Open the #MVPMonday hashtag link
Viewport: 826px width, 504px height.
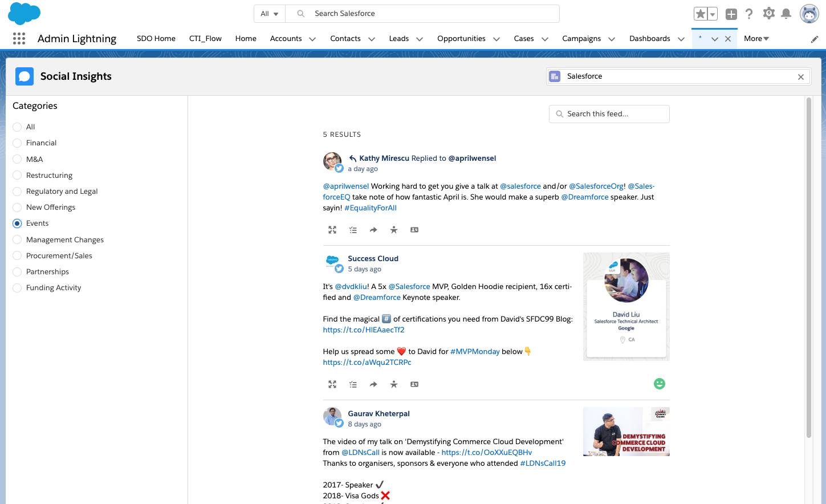point(475,351)
